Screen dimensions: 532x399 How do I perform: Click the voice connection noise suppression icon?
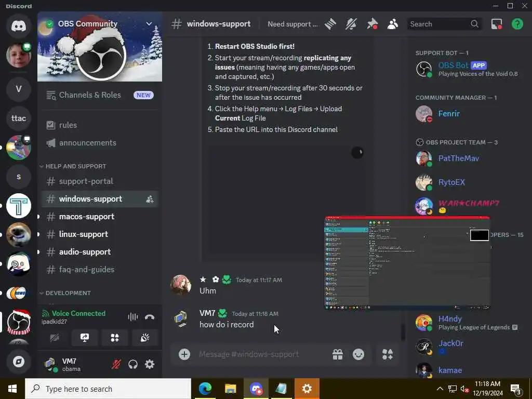coord(133,317)
